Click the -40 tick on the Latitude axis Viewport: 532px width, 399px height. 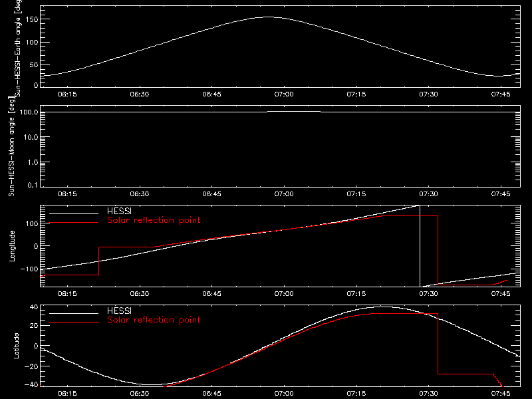click(31, 385)
